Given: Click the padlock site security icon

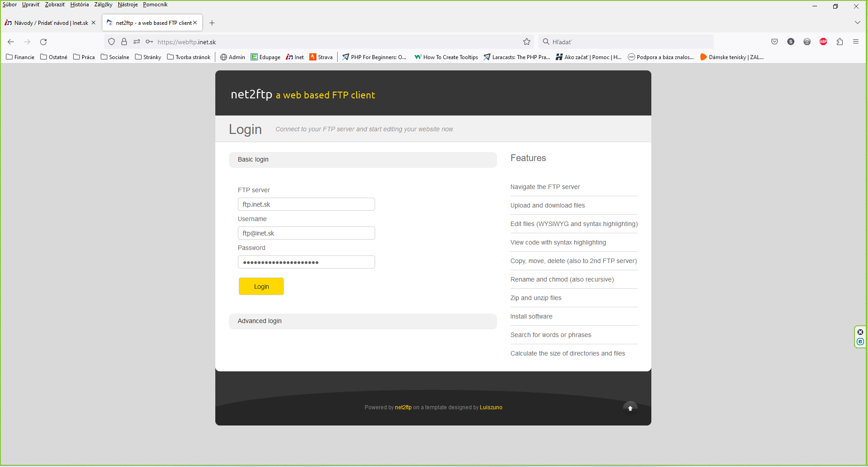Looking at the screenshot, I should (x=124, y=42).
